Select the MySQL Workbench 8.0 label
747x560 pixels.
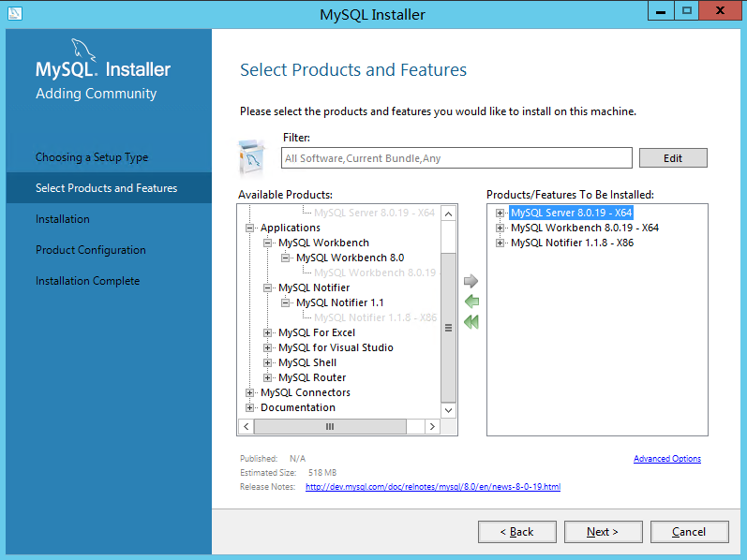(x=351, y=258)
